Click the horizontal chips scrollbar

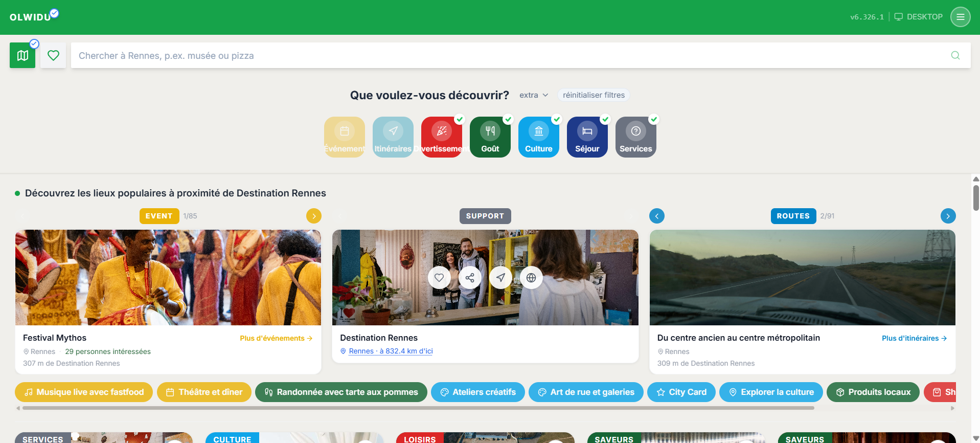[418, 408]
